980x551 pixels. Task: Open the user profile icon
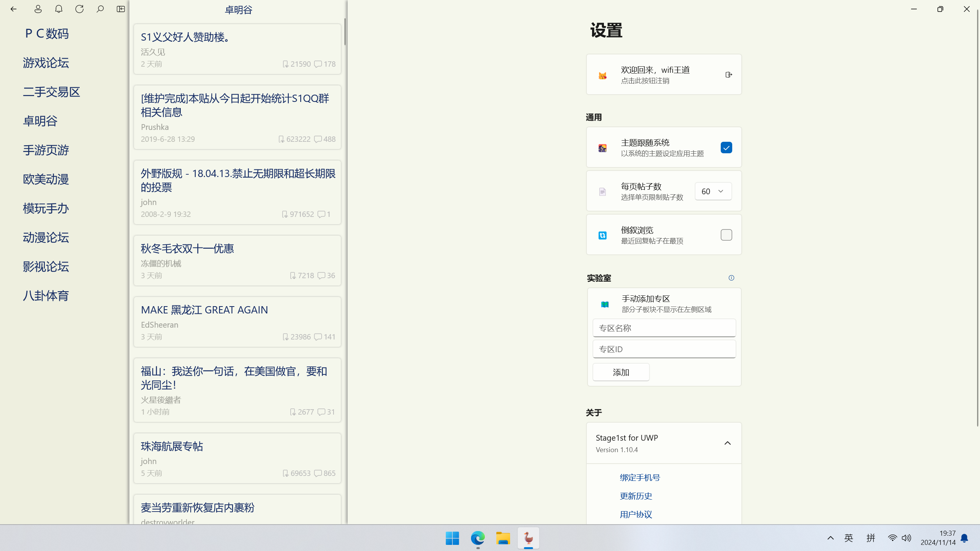pyautogui.click(x=38, y=9)
